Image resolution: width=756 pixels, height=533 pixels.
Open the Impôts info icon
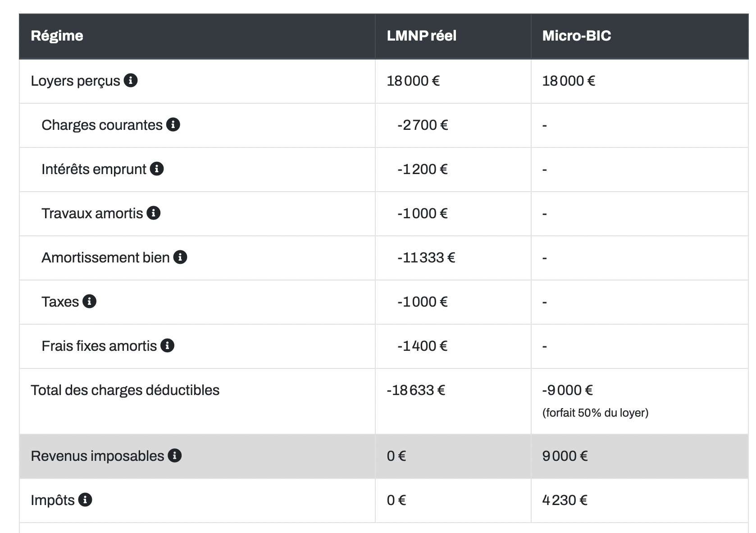click(85, 500)
